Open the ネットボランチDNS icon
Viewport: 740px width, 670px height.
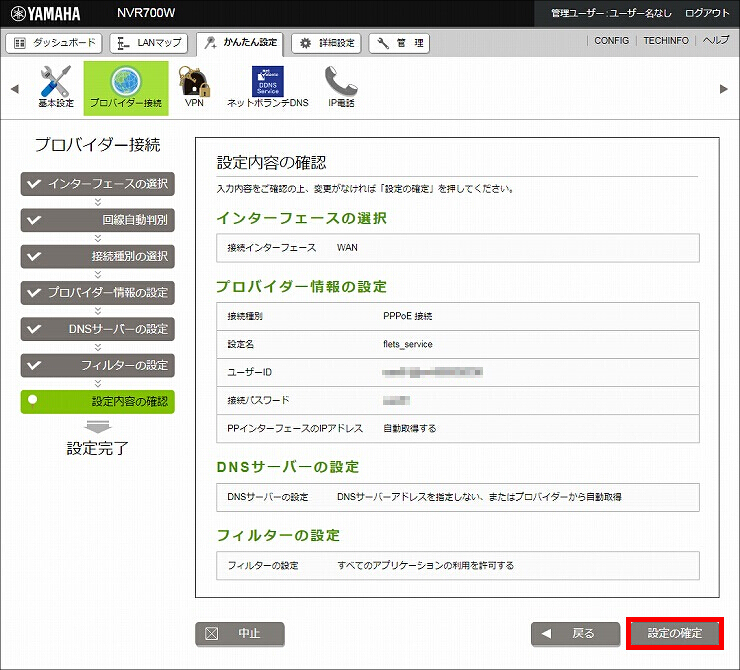[x=268, y=87]
